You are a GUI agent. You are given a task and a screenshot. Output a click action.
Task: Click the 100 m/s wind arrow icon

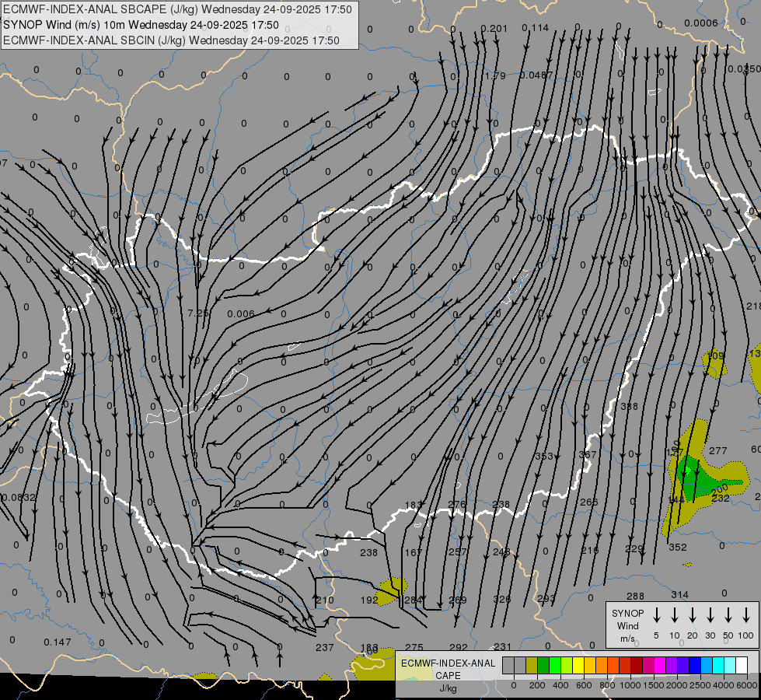[x=746, y=615]
